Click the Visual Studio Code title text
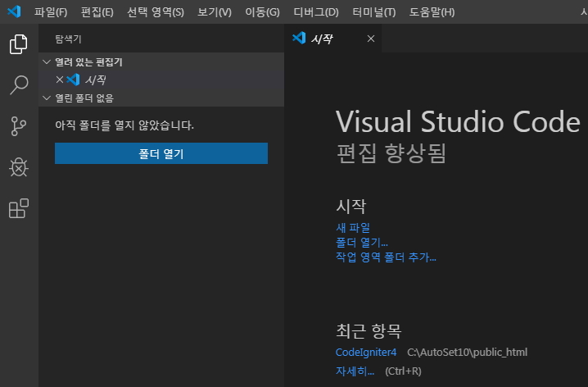Image resolution: width=588 pixels, height=387 pixels. (458, 121)
